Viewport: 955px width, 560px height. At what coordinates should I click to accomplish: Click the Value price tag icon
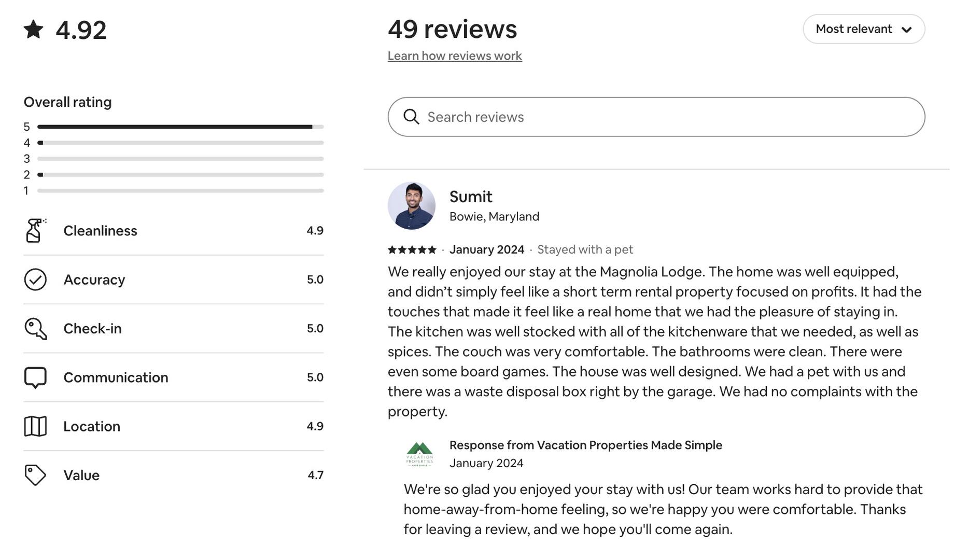35,475
